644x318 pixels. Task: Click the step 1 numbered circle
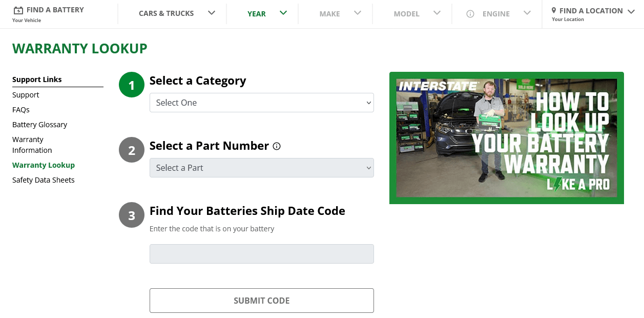[x=131, y=84]
